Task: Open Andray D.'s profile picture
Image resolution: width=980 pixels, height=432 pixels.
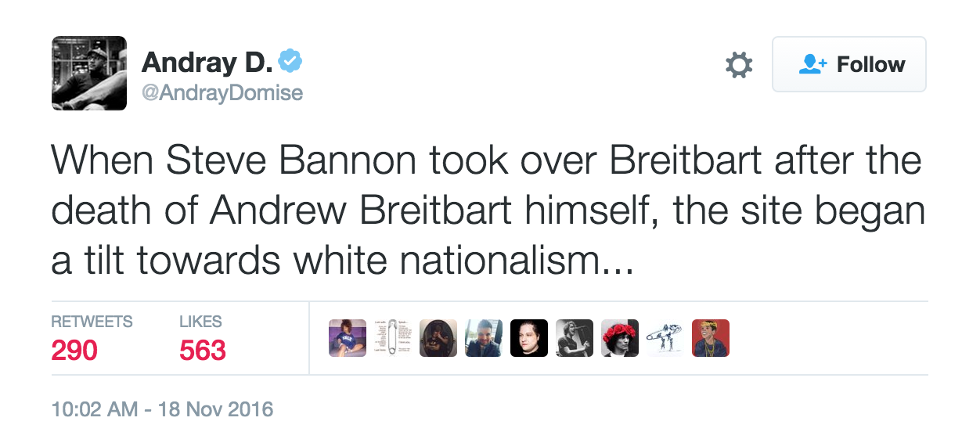Action: (89, 73)
